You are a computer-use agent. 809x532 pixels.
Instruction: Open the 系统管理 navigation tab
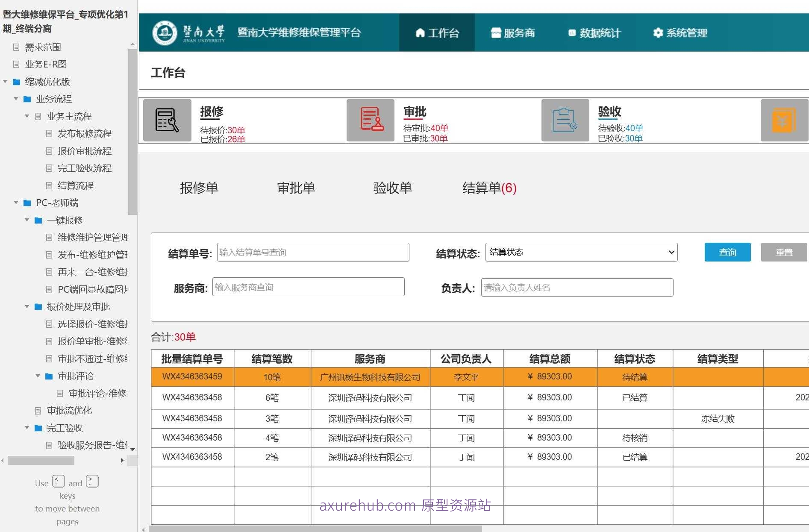pos(680,32)
